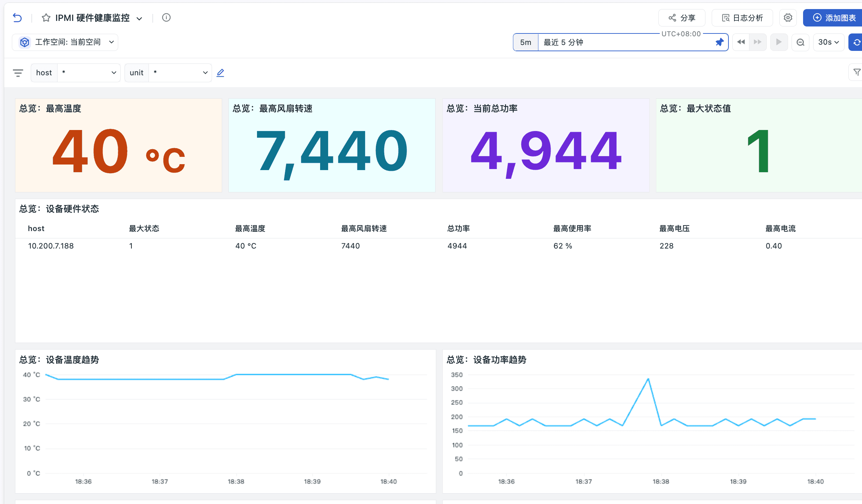Open the dashboard info icon
Screen dimensions: 862x504
coord(166,17)
